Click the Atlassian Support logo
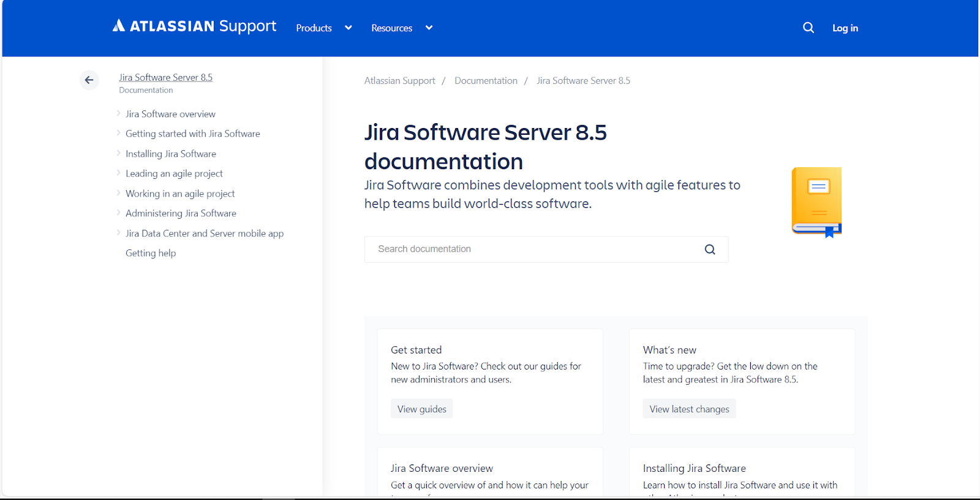 pyautogui.click(x=194, y=26)
